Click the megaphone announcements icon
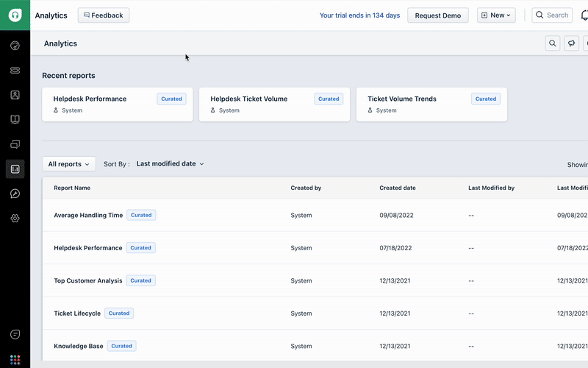588x368 pixels. click(x=571, y=43)
